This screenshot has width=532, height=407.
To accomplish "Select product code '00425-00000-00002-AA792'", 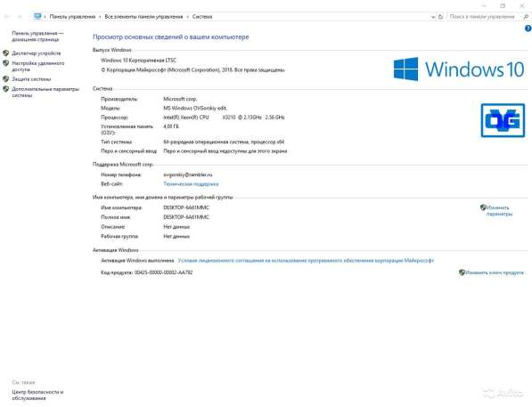I will tap(164, 273).
